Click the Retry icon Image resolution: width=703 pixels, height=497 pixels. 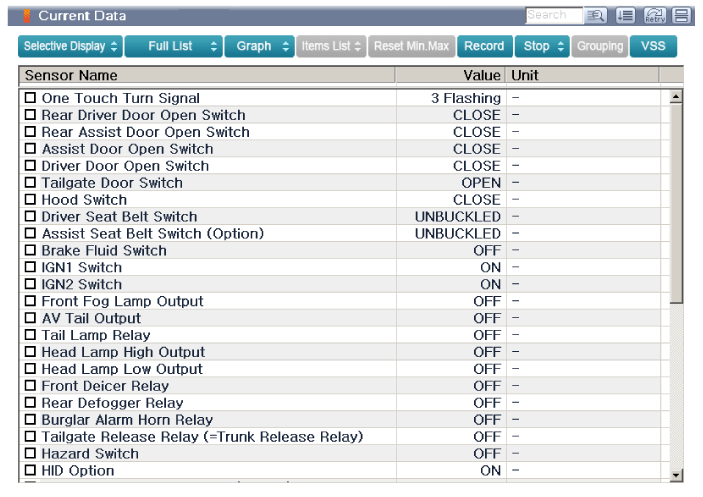pos(654,15)
